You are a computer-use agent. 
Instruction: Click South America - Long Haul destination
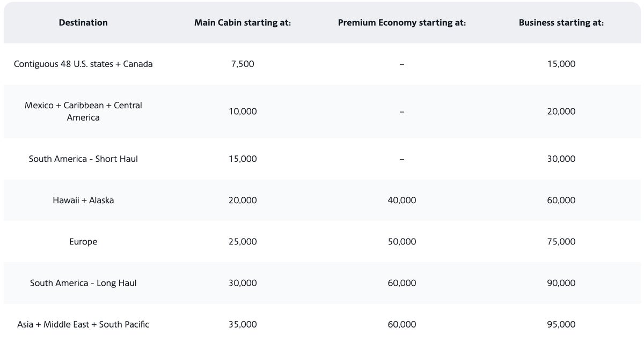[83, 283]
